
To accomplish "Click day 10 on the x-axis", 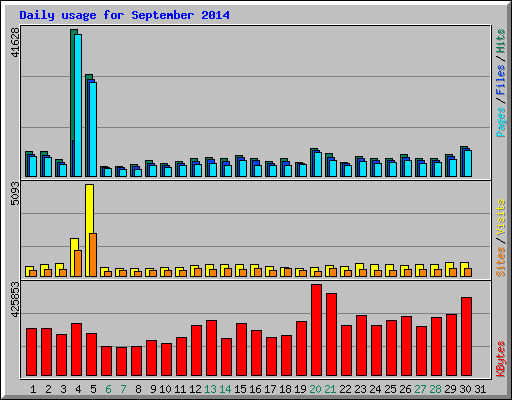I will pyautogui.click(x=165, y=389).
